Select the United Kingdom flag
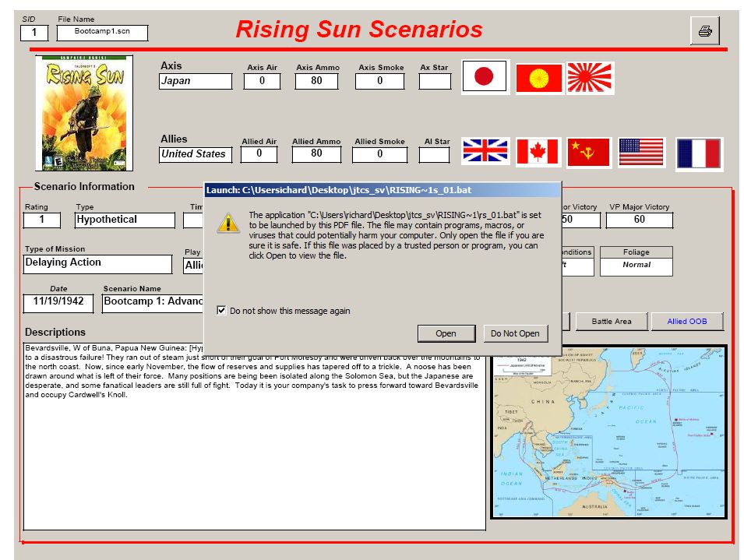The height and width of the screenshot is (560, 744). click(x=485, y=151)
